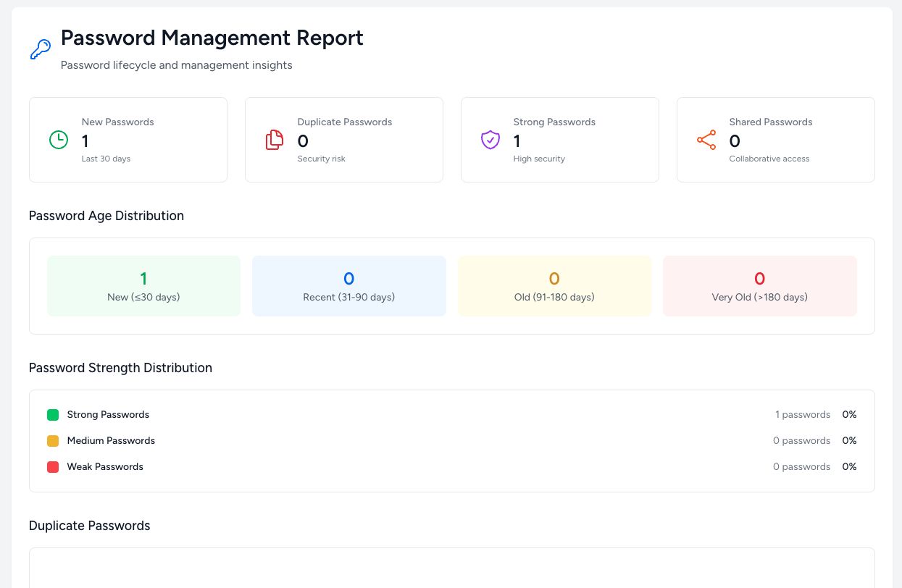The image size is (902, 588).
Task: Click the green Strong Passwords color swatch
Action: pos(53,415)
